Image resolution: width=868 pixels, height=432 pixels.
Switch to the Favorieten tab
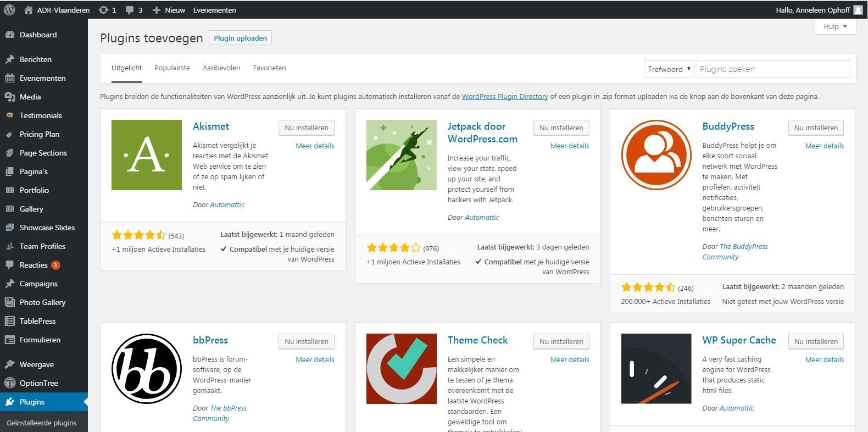269,68
